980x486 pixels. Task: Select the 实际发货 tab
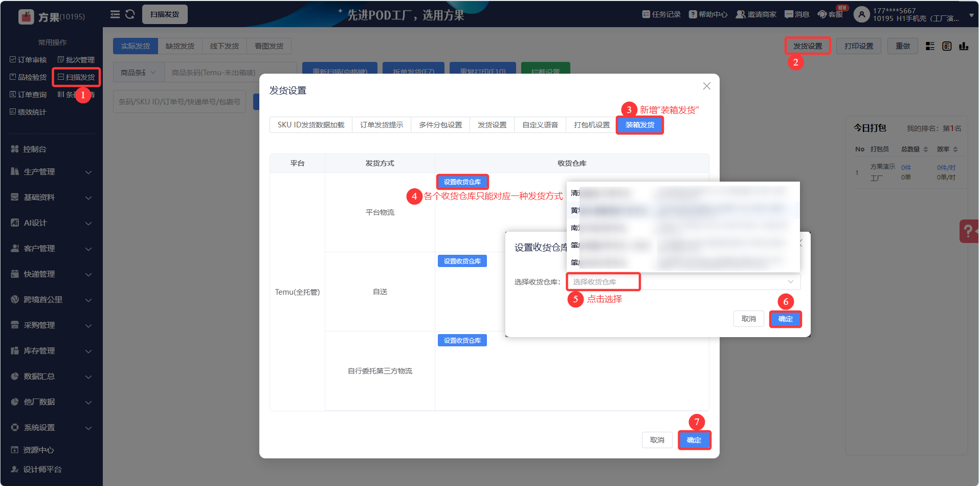click(x=136, y=46)
